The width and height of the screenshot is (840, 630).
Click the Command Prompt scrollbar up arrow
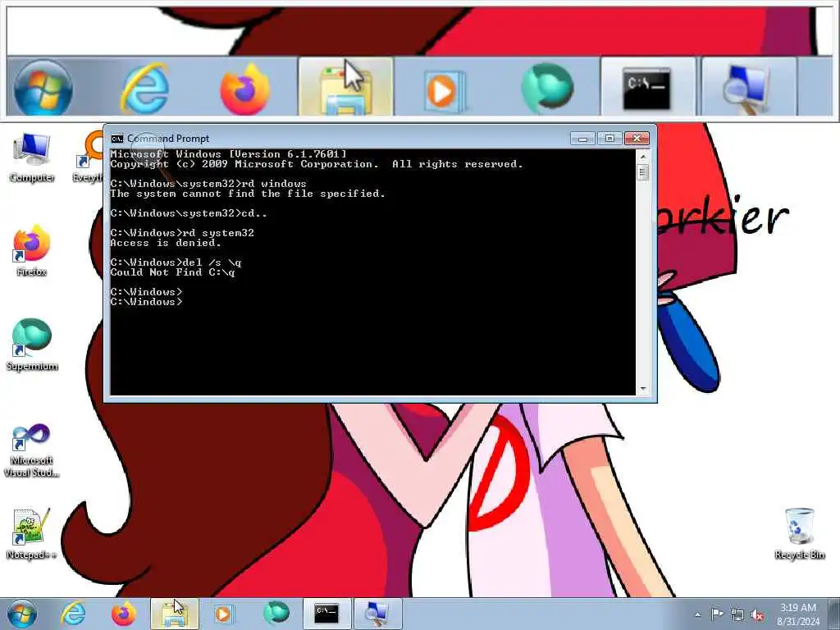click(x=643, y=157)
